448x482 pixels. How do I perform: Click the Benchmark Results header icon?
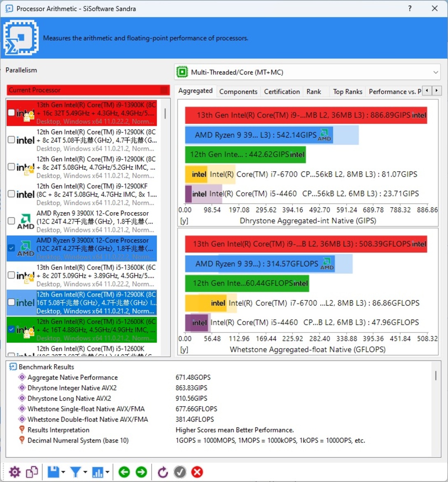(13, 366)
